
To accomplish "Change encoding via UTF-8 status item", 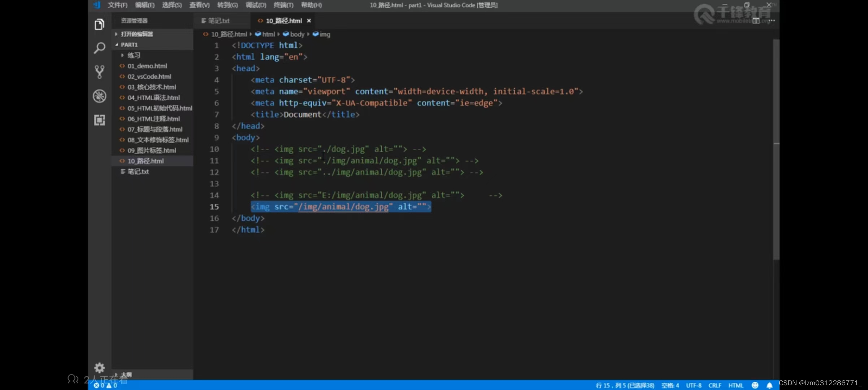I will pyautogui.click(x=694, y=385).
